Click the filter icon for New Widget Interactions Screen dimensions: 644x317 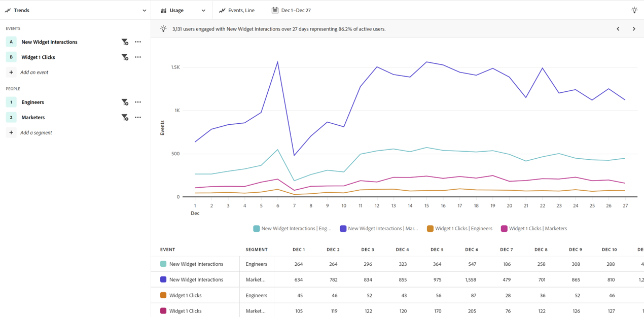point(125,42)
